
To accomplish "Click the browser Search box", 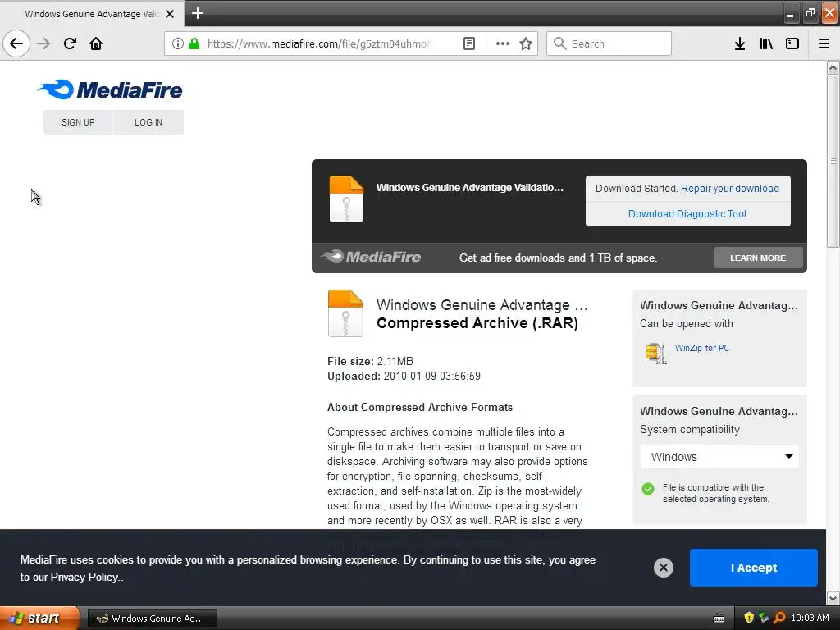I will pyautogui.click(x=609, y=43).
